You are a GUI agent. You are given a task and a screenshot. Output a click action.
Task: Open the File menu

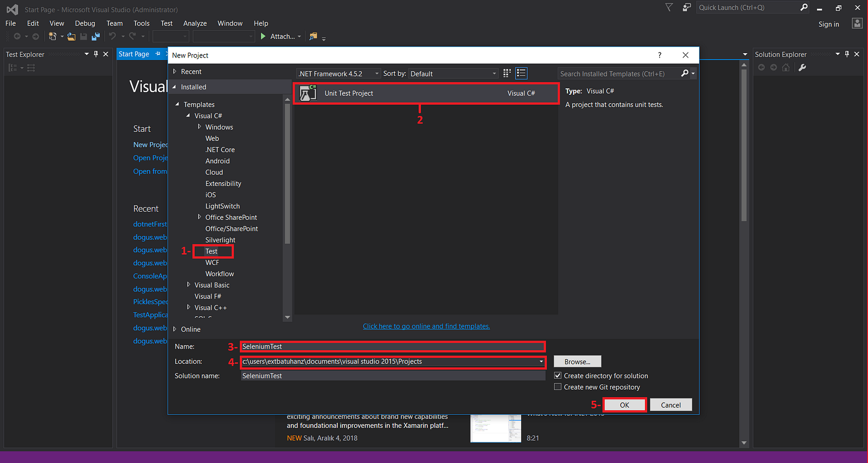click(11, 23)
